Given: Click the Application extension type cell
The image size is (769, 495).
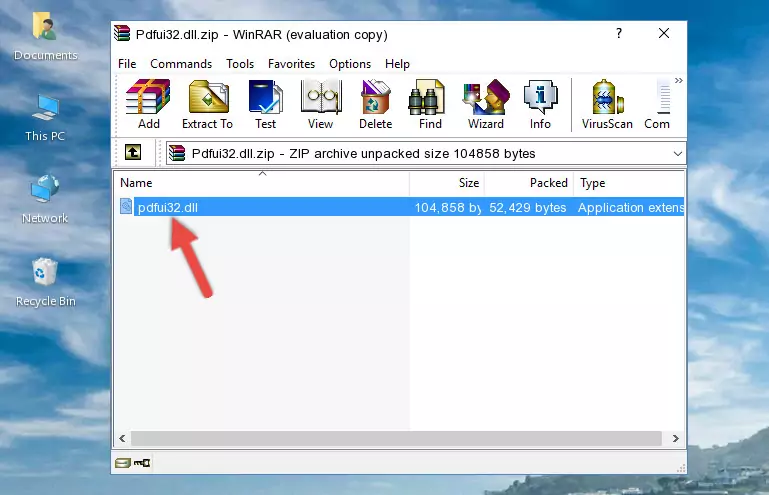Looking at the screenshot, I should tap(631, 208).
